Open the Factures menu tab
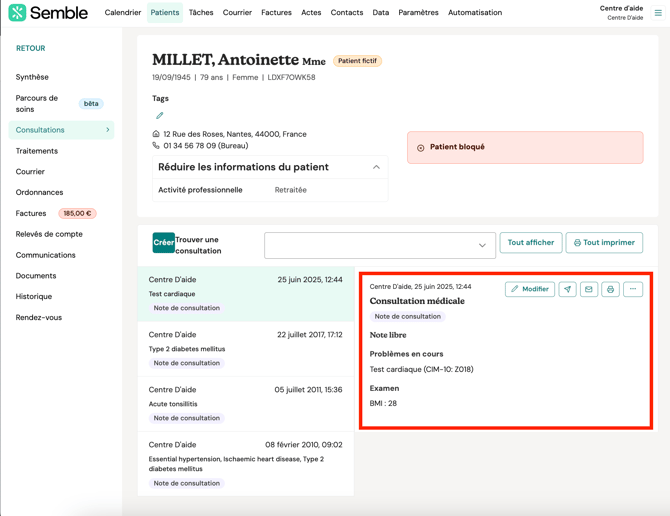The width and height of the screenshot is (670, 516). pos(276,13)
